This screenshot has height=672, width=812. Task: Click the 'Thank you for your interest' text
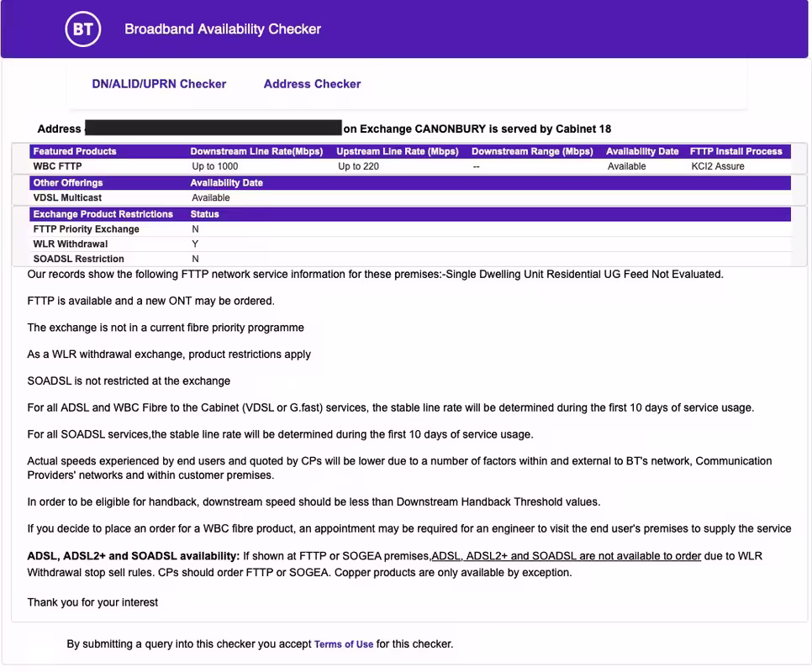point(92,602)
